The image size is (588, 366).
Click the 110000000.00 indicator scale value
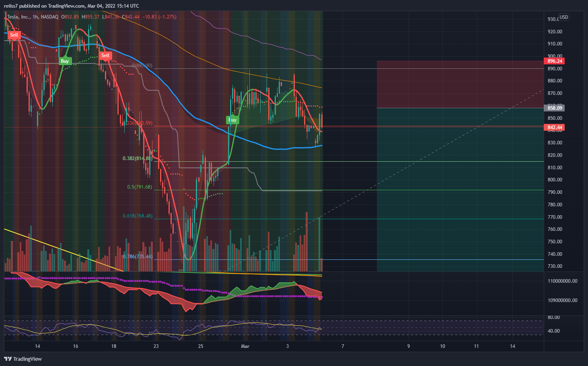[x=562, y=281]
